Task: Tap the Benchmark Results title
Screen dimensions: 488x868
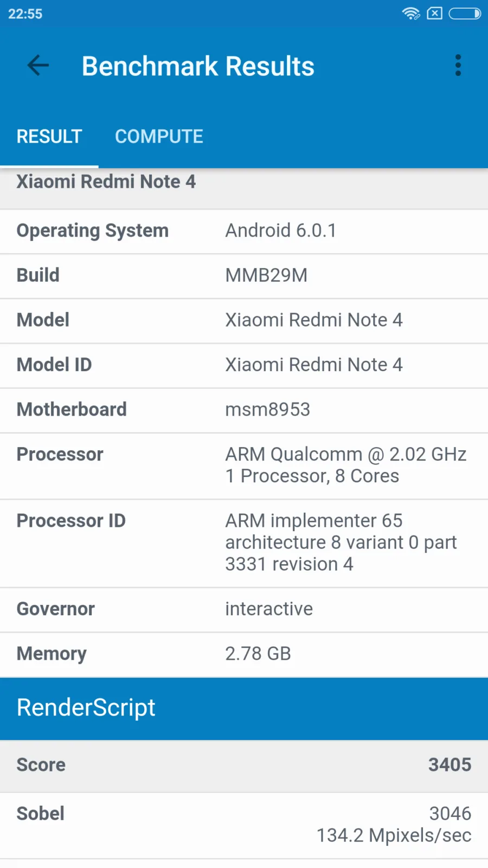Action: [198, 66]
